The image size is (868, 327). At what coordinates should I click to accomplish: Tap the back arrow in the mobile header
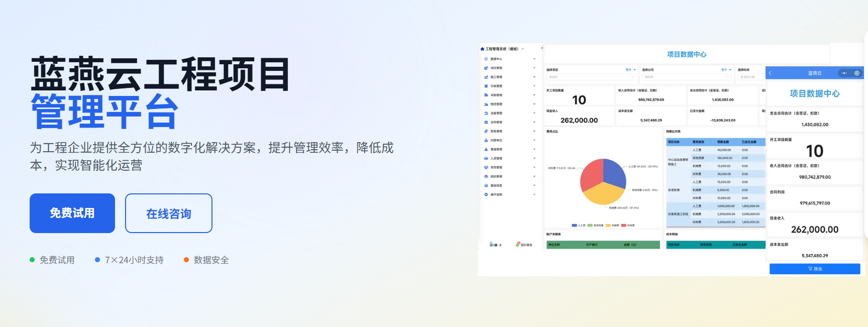coord(770,73)
